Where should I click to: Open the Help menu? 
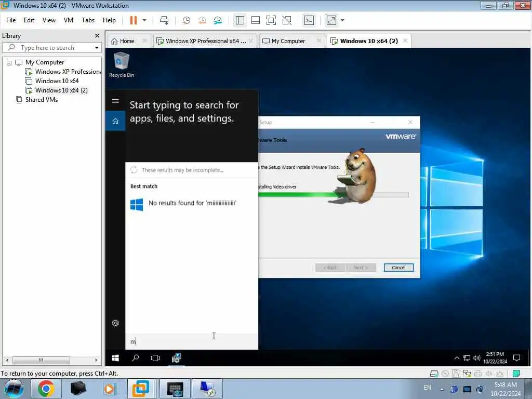(x=109, y=20)
